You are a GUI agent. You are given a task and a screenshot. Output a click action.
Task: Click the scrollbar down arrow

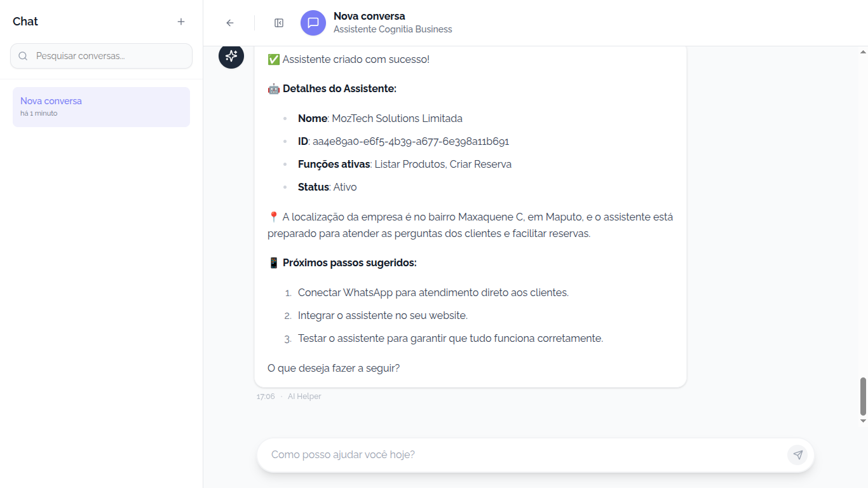pyautogui.click(x=863, y=421)
